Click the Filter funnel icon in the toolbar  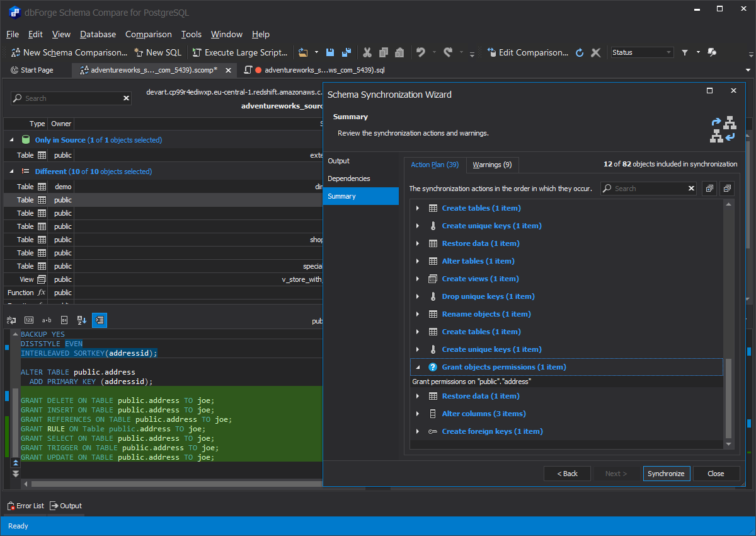pos(685,52)
